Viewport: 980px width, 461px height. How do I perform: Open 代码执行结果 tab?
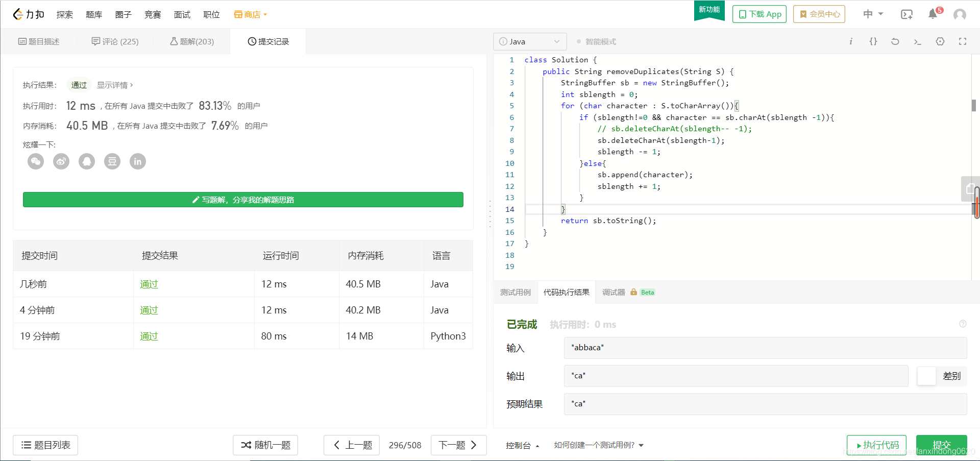567,292
